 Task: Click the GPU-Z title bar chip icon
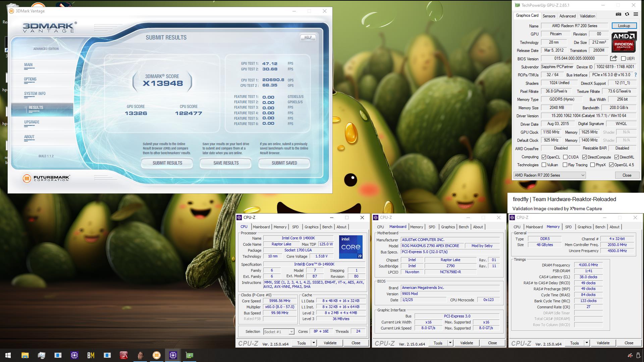[x=518, y=5]
